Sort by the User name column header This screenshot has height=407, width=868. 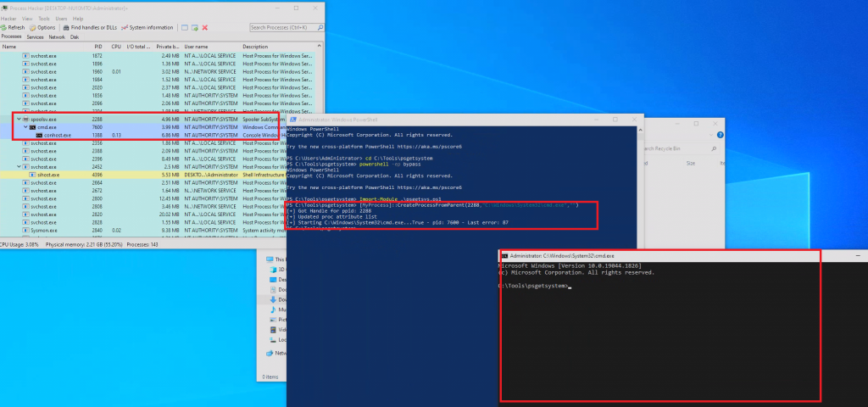click(196, 47)
